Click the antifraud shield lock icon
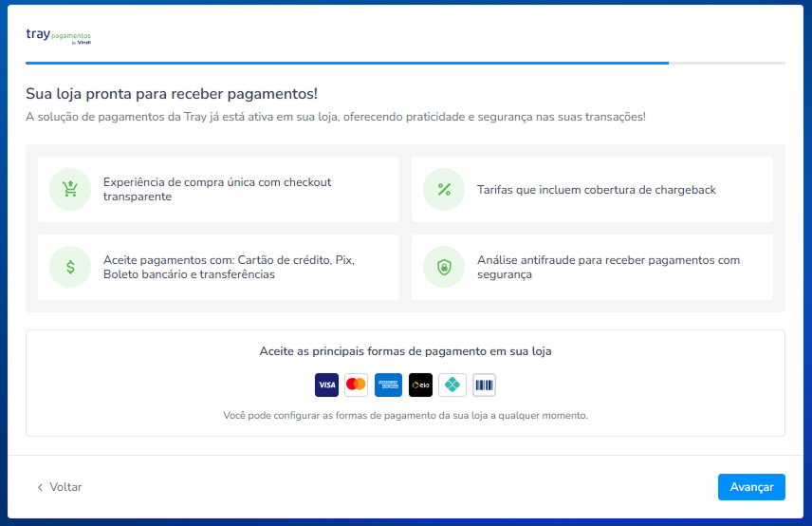The width and height of the screenshot is (812, 526). coord(444,267)
